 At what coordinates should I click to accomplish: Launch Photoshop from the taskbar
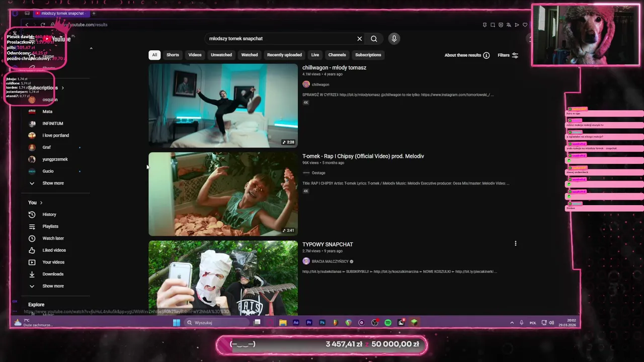tap(322, 323)
